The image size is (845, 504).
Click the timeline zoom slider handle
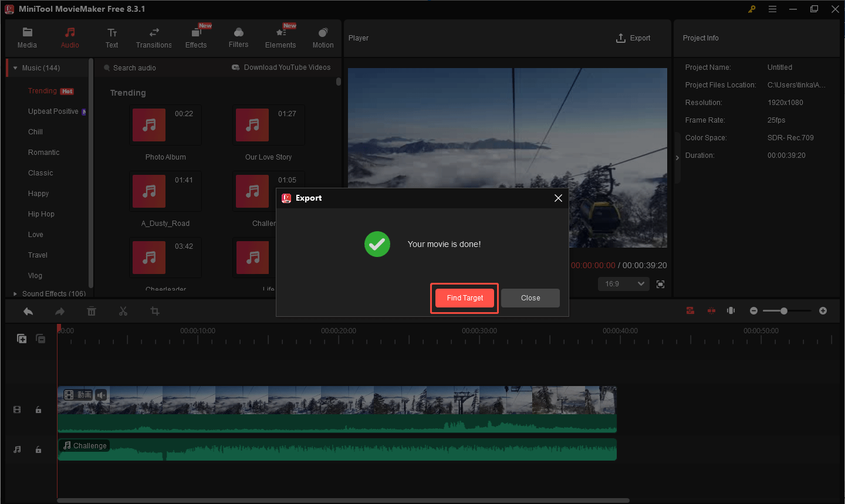[x=783, y=310]
